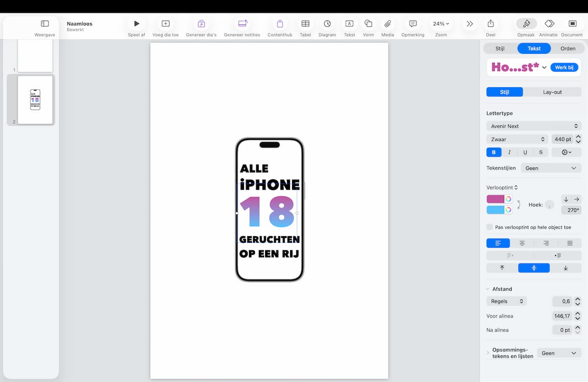Collapse the Afstand section
This screenshot has width=588, height=382.
coord(488,289)
